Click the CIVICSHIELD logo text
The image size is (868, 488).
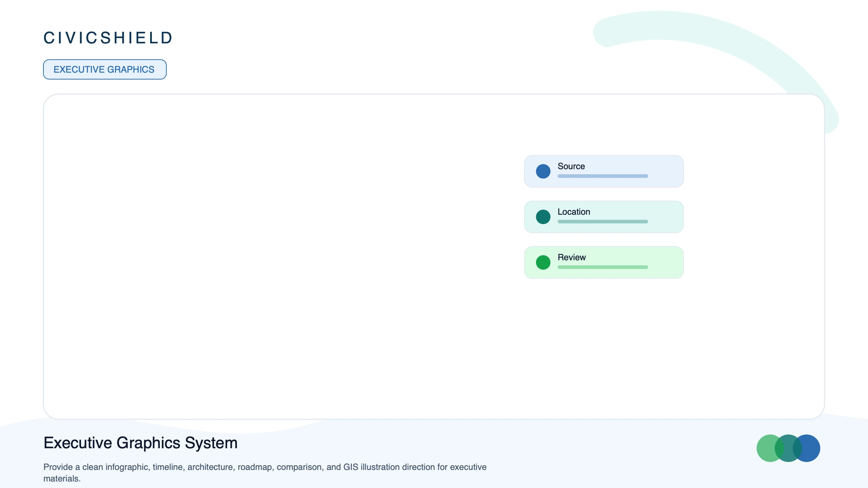[x=108, y=38]
